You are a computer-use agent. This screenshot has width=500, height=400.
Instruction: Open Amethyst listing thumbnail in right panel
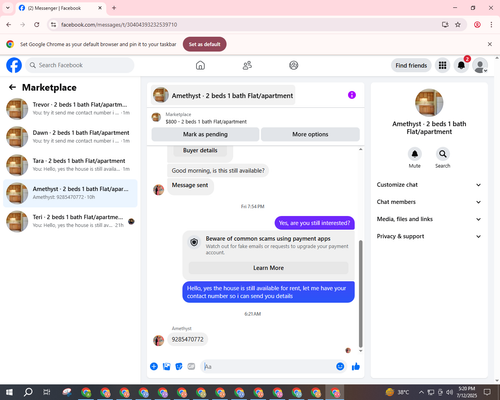coord(429,103)
